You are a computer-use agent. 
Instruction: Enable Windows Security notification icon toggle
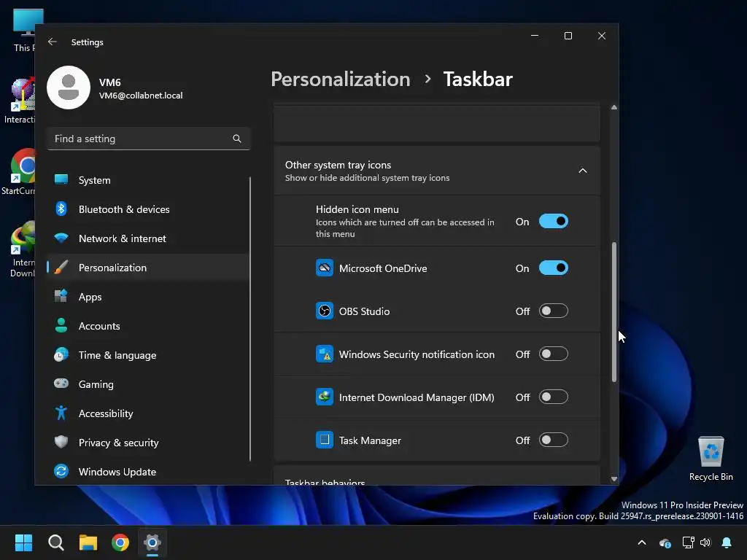(554, 354)
